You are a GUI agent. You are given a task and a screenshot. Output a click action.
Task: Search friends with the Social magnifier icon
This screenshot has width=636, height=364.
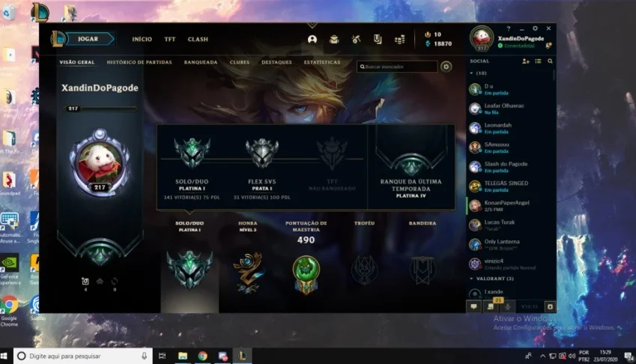[550, 61]
